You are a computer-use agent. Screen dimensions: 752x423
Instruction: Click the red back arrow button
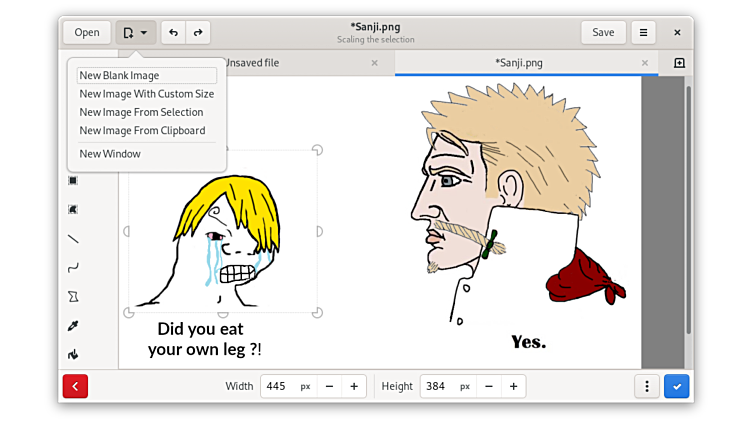coord(75,386)
